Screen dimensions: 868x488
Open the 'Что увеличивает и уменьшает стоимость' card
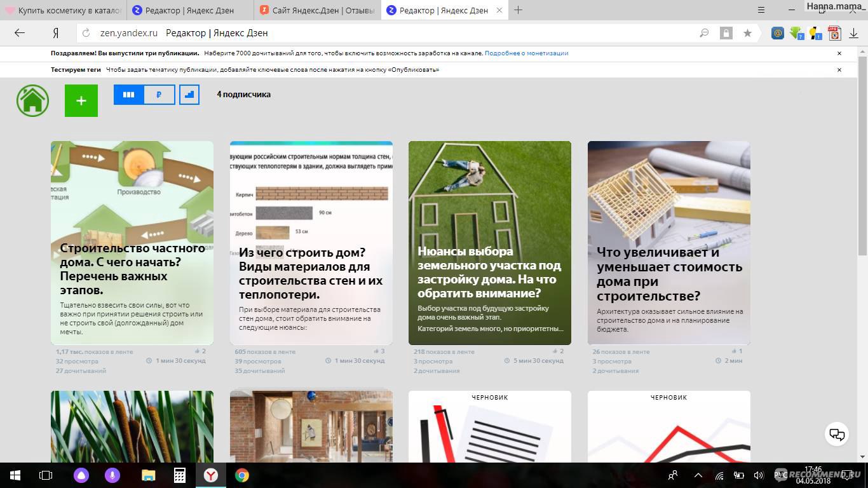[x=669, y=243]
